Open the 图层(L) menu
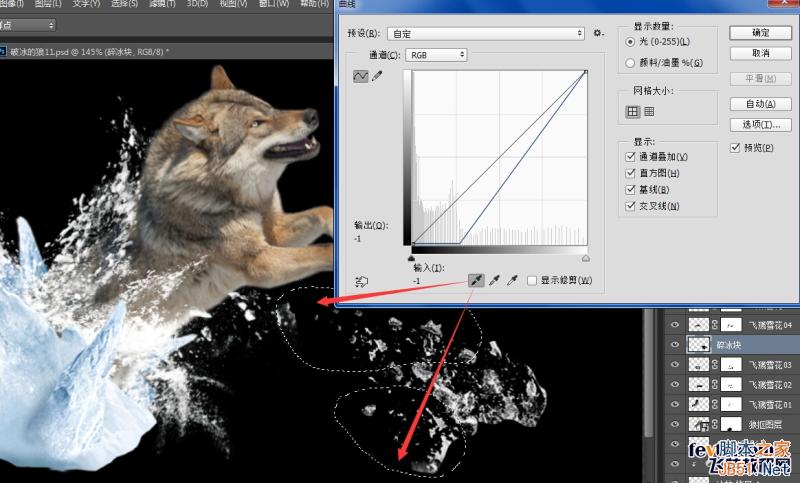Screen dimensions: 800x483 [48, 4]
